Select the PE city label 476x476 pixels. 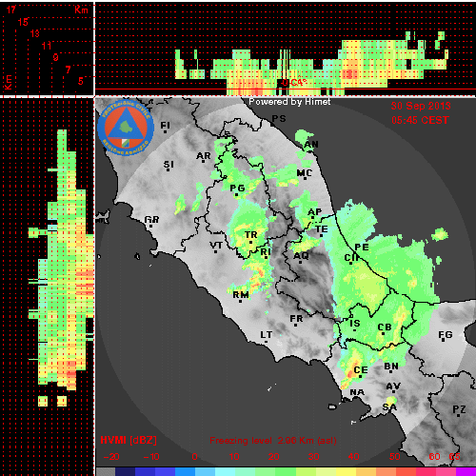point(362,248)
